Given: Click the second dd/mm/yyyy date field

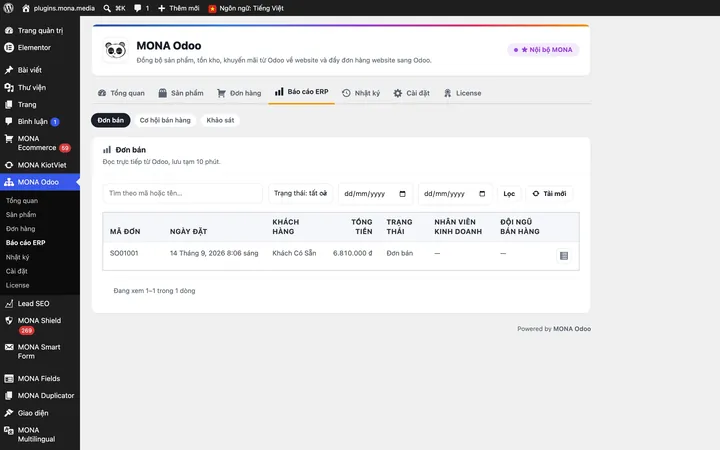Looking at the screenshot, I should pos(455,194).
